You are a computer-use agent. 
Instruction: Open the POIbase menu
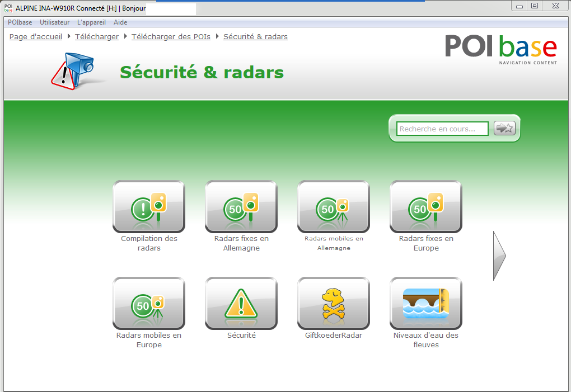tap(20, 22)
